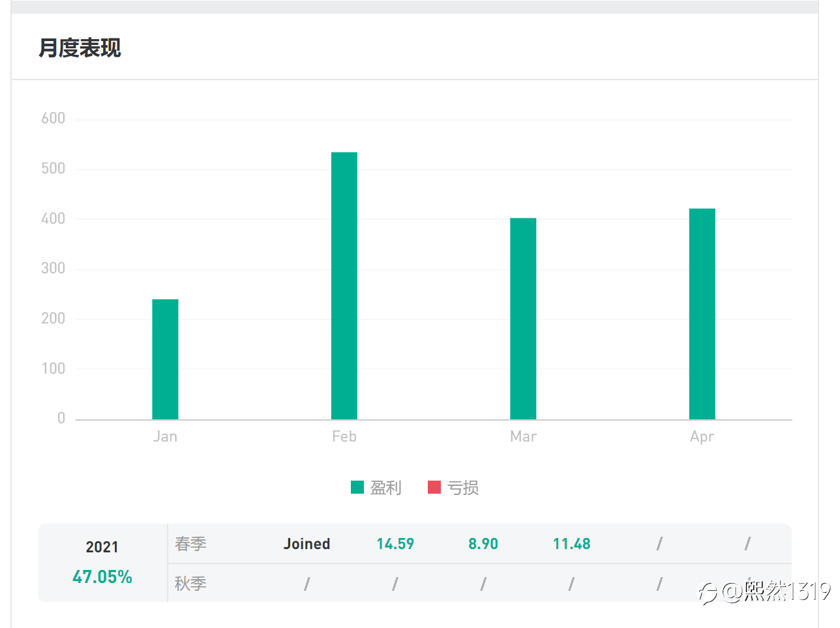This screenshot has width=840, height=628.
Task: Click the Joined cell
Action: click(307, 544)
